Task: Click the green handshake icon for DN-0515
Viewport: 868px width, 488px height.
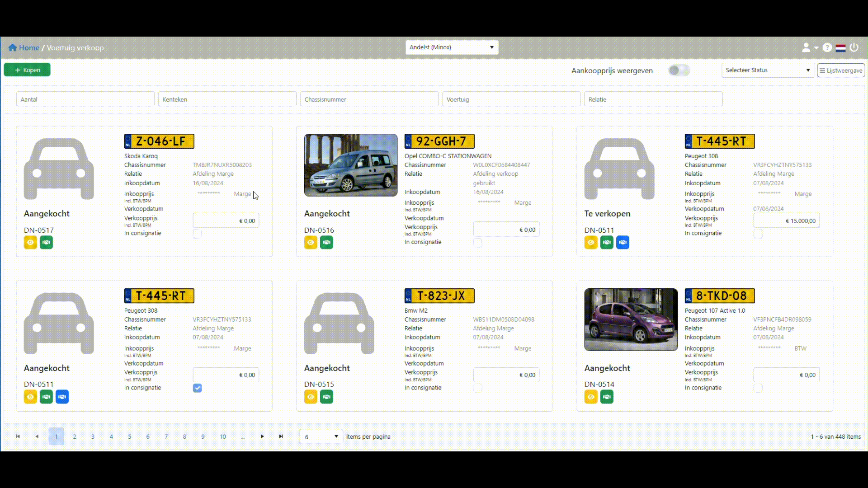Action: 326,397
